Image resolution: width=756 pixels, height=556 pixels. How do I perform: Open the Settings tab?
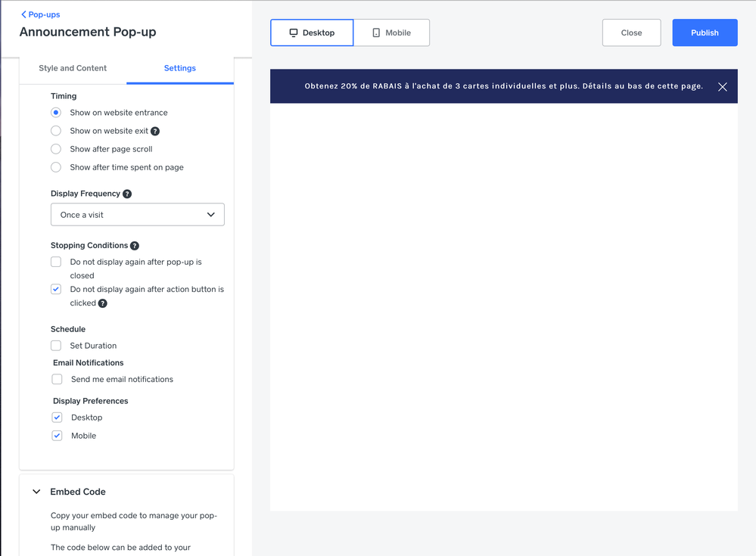point(180,68)
